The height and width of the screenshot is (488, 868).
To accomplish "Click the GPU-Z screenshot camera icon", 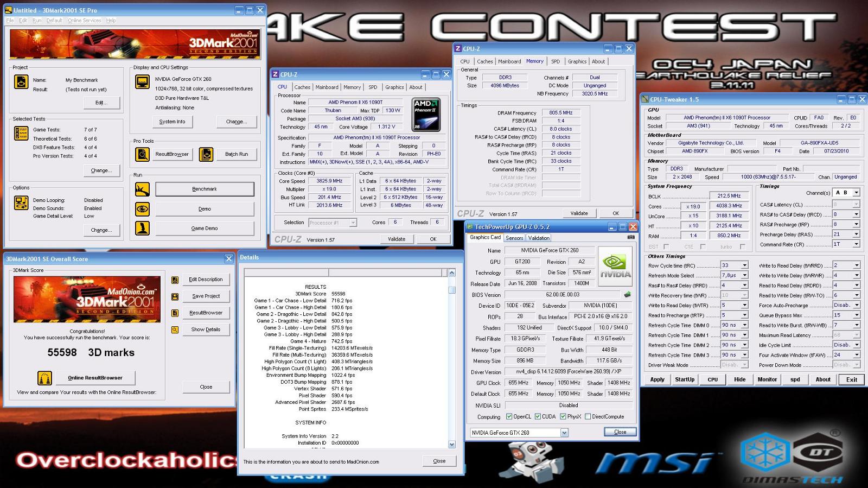I will (631, 237).
